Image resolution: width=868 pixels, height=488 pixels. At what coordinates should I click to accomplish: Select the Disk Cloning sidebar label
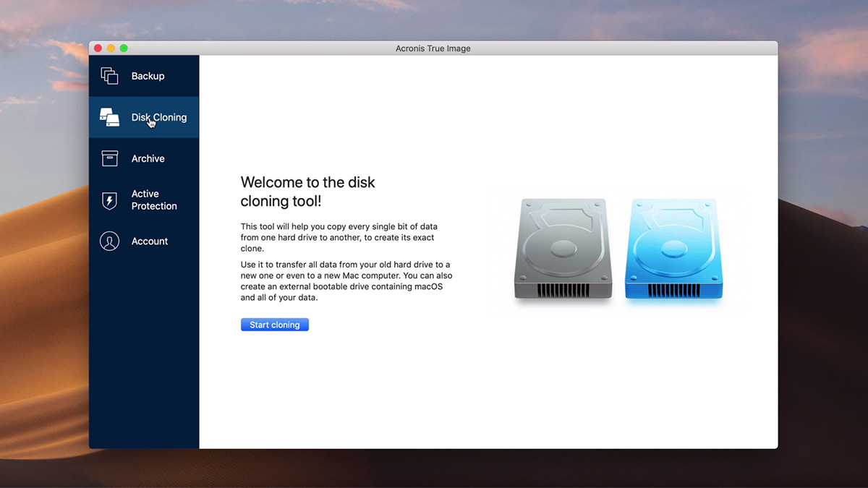click(159, 117)
